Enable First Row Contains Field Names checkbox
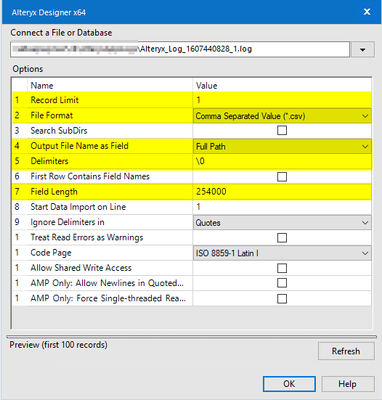This screenshot has height=400, width=382. point(282,176)
